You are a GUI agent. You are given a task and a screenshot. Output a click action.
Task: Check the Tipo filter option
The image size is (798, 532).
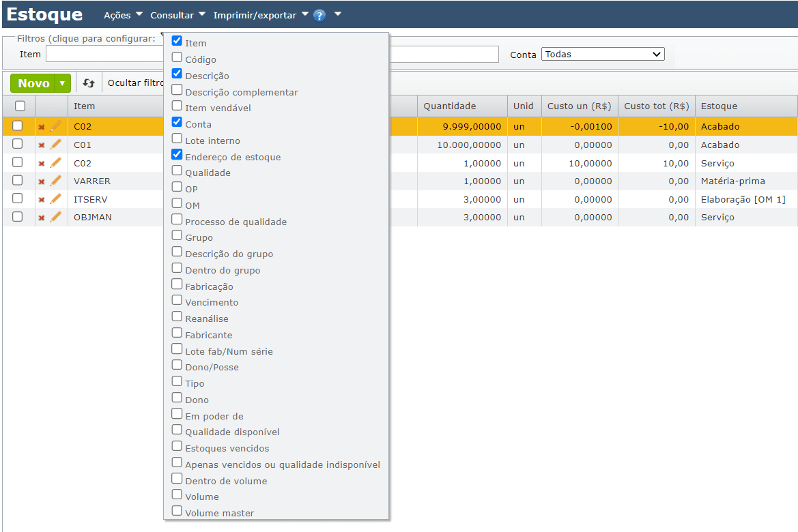pos(177,381)
